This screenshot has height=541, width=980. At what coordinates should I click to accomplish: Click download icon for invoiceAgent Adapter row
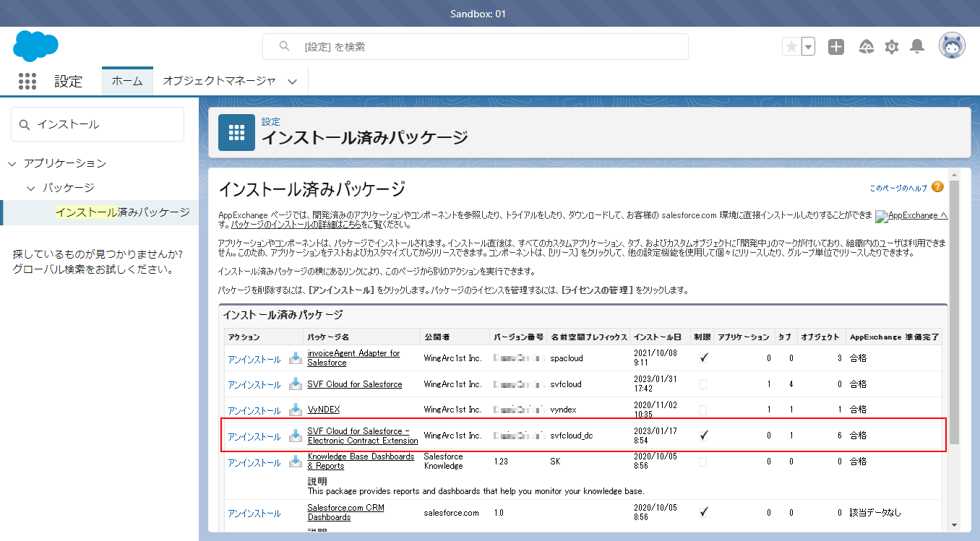click(296, 358)
